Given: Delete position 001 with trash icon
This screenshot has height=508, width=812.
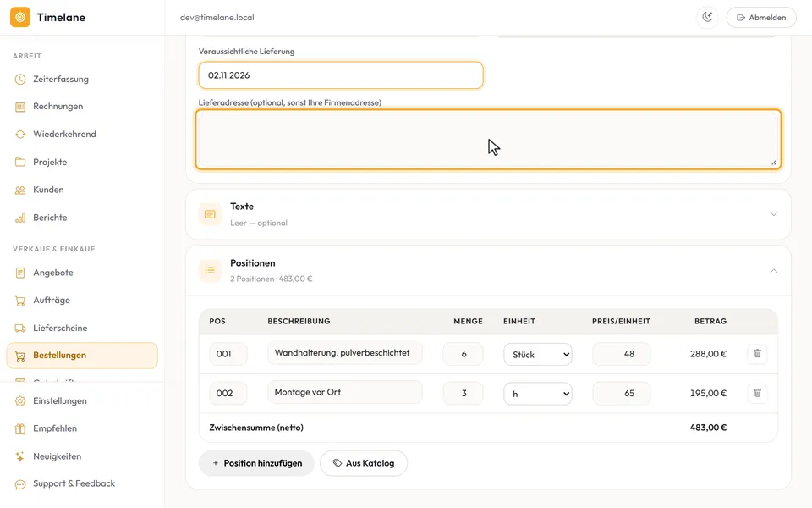Looking at the screenshot, I should 757,354.
